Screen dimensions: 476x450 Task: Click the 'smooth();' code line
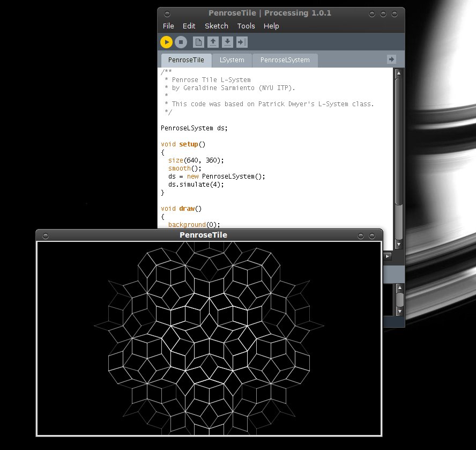184,168
